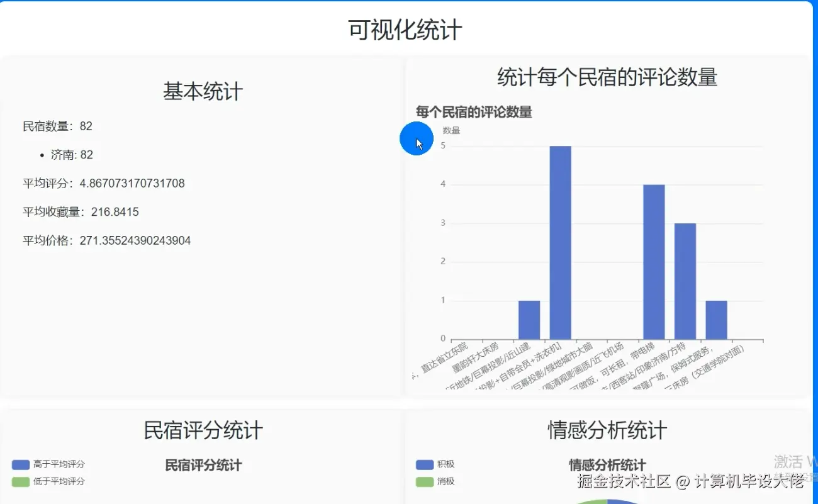This screenshot has width=818, height=504.
Task: Click the page title 可视化统计
Action: click(x=403, y=28)
